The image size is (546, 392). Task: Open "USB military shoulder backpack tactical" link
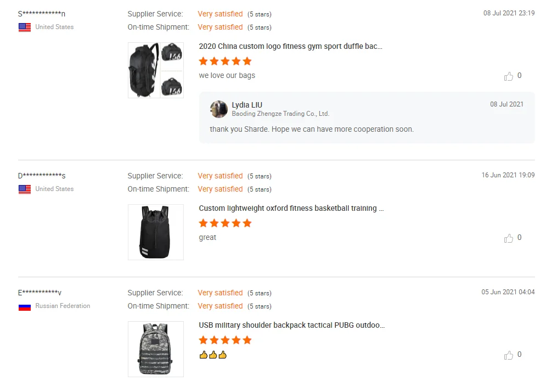tap(291, 325)
